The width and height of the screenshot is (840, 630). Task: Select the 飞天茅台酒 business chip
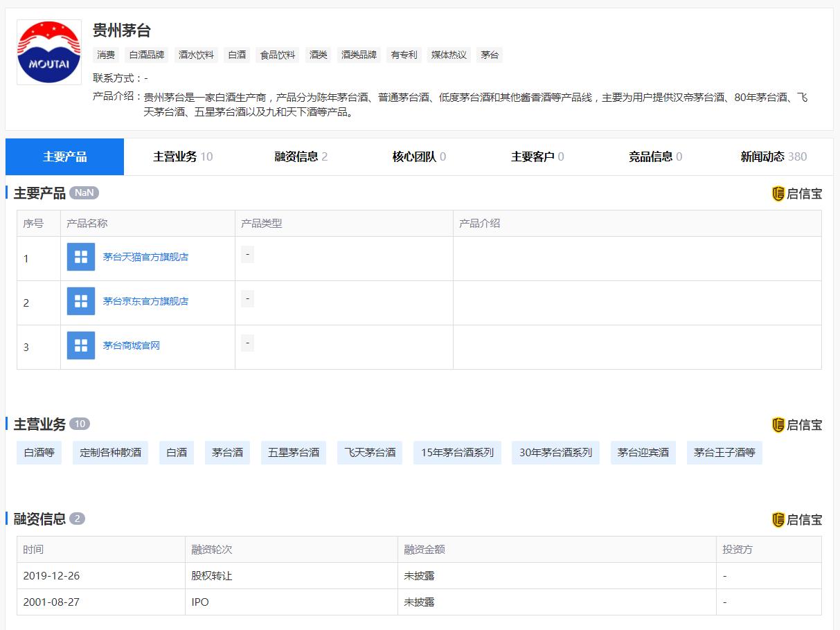click(x=370, y=453)
